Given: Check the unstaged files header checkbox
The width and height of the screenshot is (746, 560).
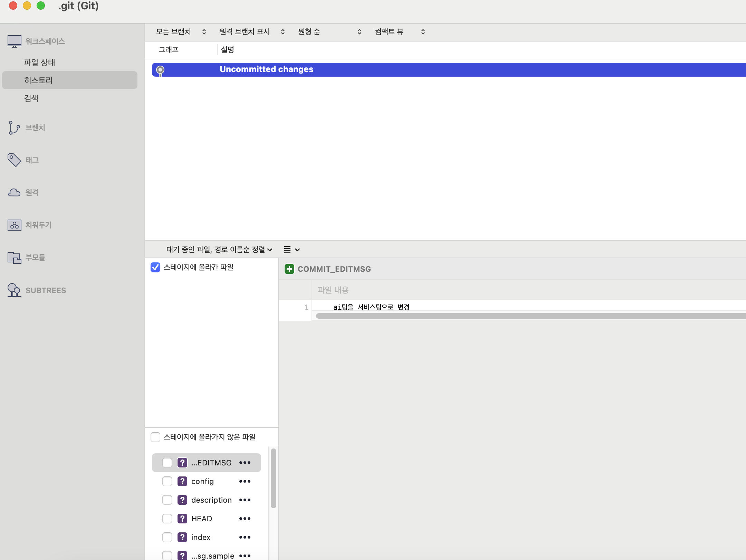Looking at the screenshot, I should click(155, 437).
